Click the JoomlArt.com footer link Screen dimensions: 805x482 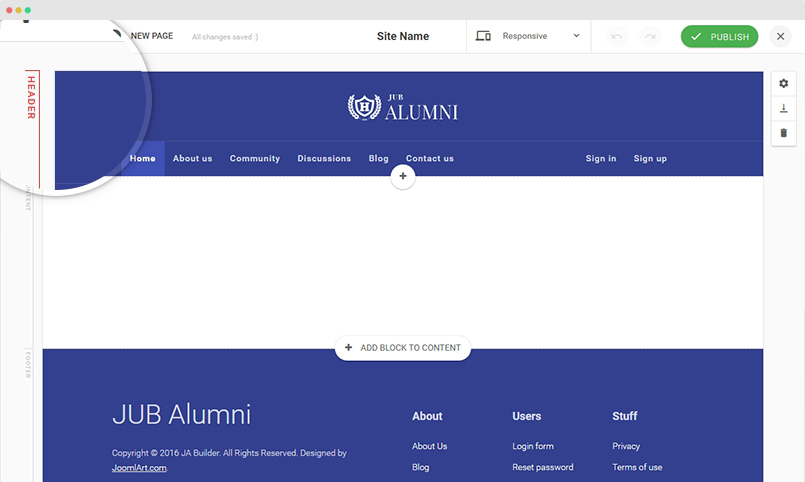click(x=139, y=467)
